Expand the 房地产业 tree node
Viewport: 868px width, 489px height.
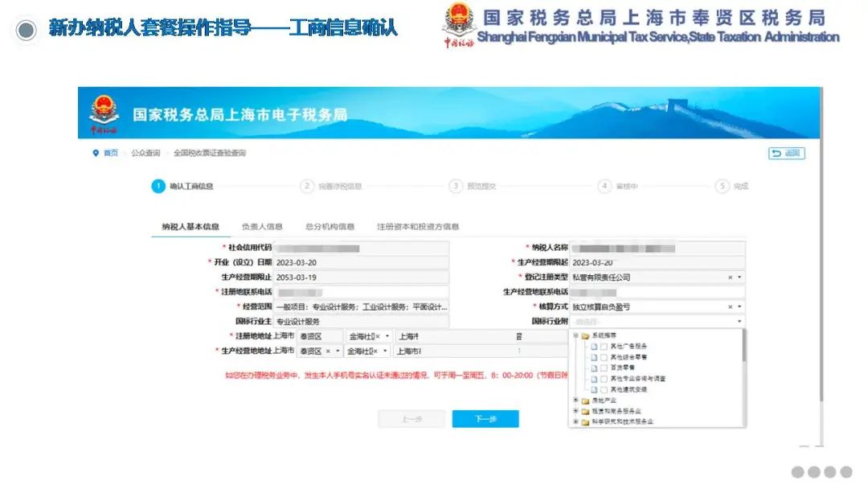(x=575, y=401)
